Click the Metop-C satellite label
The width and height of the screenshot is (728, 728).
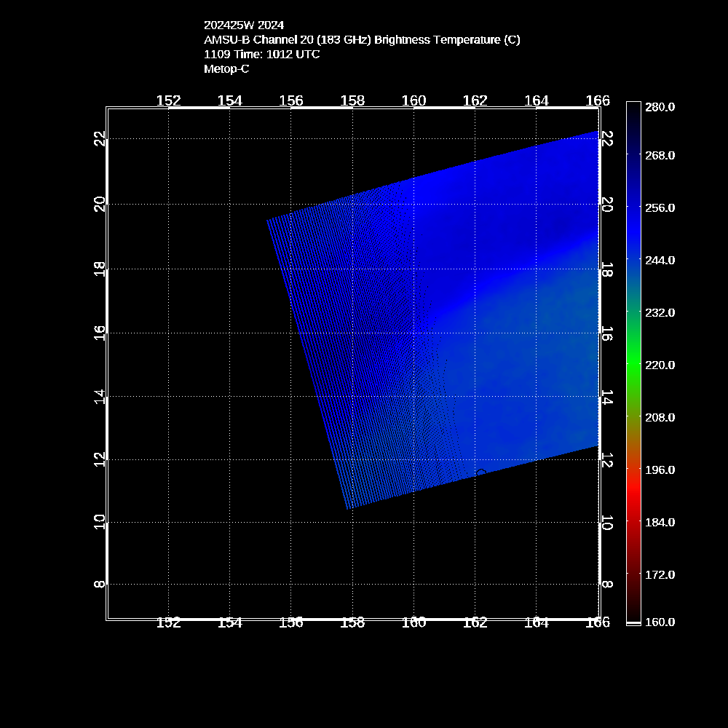point(226,68)
